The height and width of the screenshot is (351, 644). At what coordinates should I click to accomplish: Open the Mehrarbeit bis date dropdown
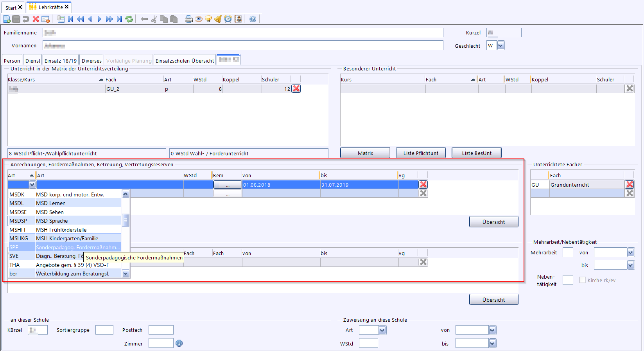(630, 265)
